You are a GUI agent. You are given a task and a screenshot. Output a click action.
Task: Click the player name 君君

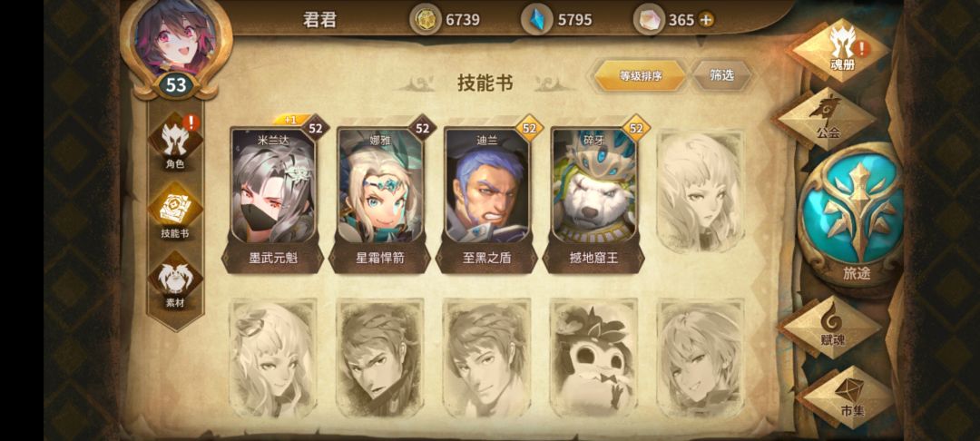319,19
